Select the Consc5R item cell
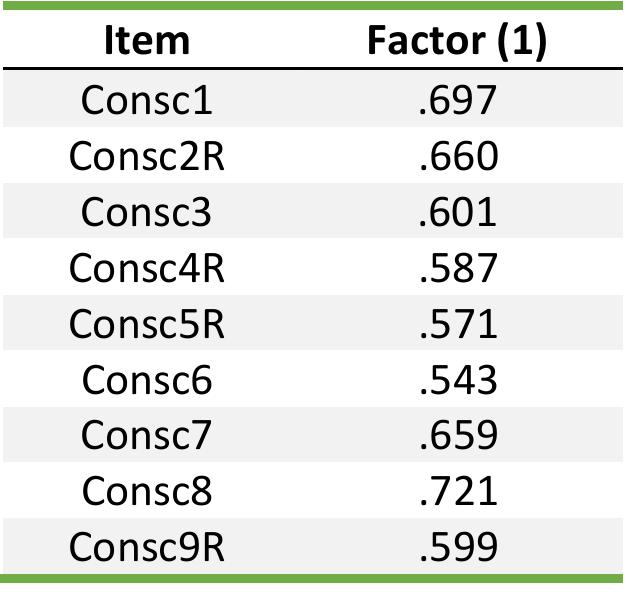The height and width of the screenshot is (593, 640). coord(147,324)
